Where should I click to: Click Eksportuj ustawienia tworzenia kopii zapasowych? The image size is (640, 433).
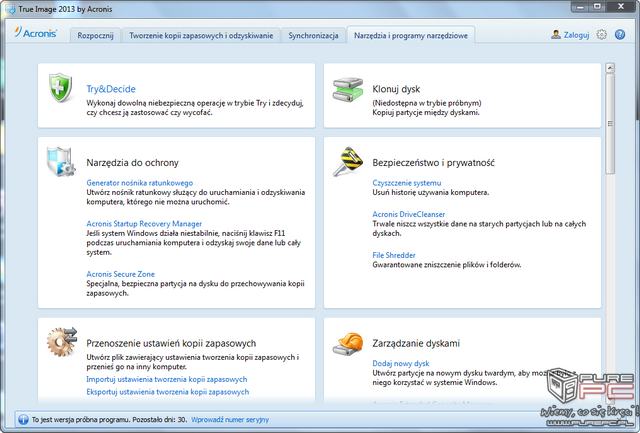(167, 392)
